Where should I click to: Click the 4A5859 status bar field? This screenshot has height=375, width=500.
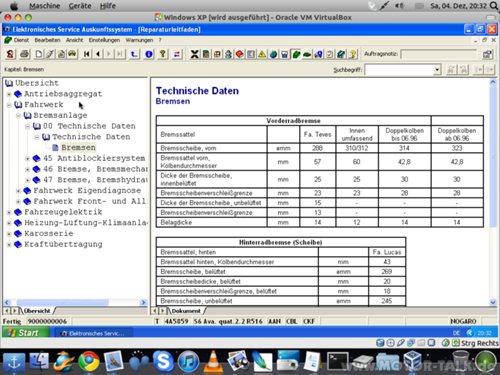click(x=177, y=321)
